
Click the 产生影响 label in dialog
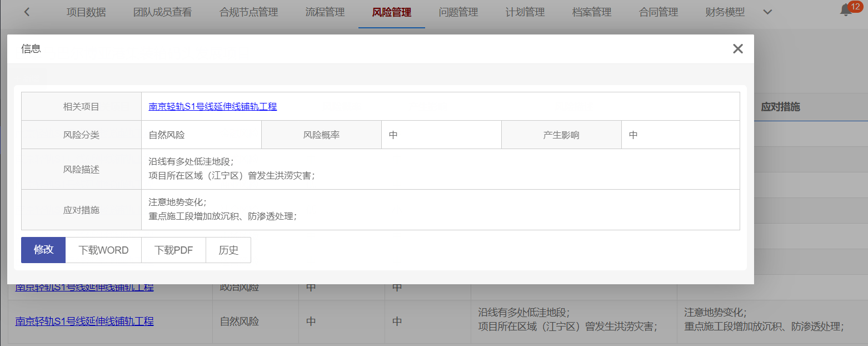561,135
